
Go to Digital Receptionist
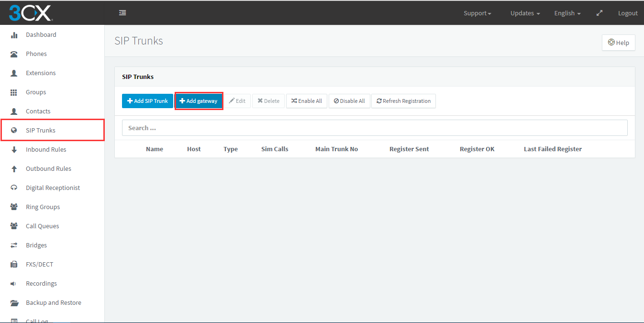coord(52,188)
